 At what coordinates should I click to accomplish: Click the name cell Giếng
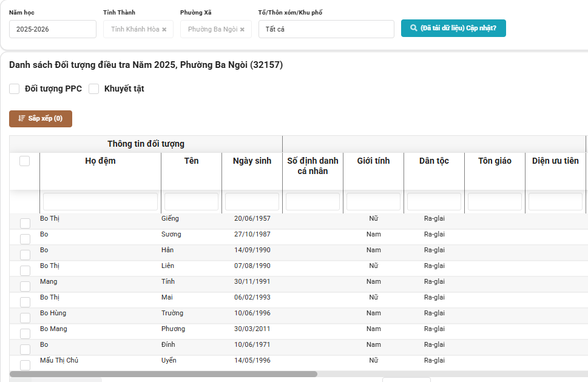pyautogui.click(x=171, y=218)
